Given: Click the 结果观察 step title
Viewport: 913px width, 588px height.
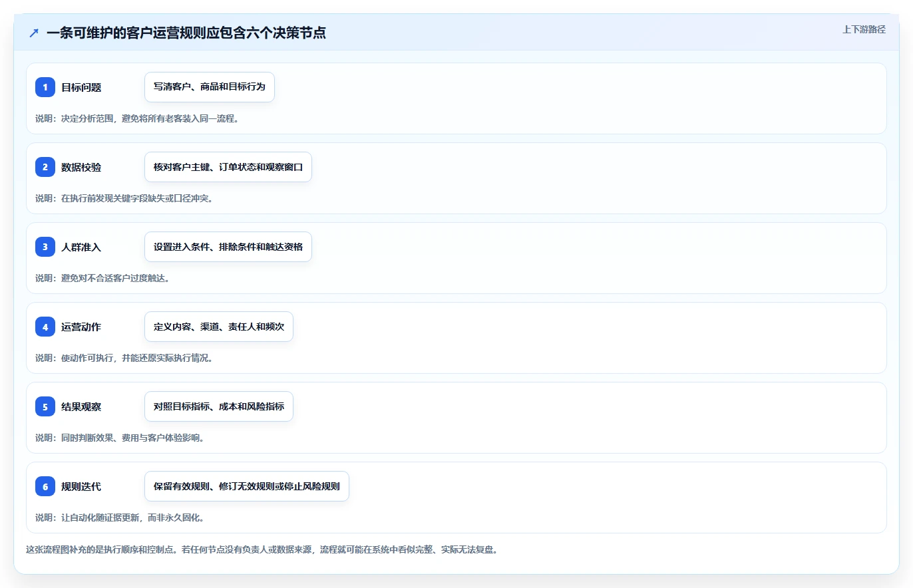Looking at the screenshot, I should 81,406.
